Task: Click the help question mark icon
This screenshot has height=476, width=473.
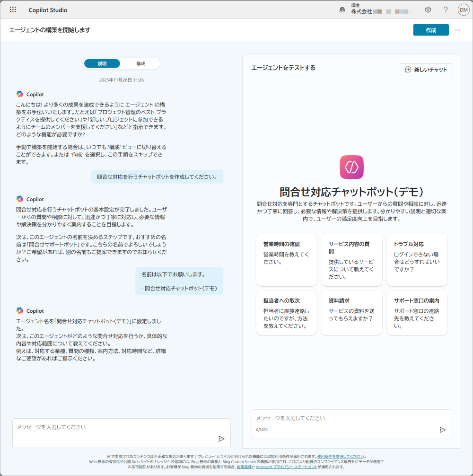Action: tap(446, 9)
